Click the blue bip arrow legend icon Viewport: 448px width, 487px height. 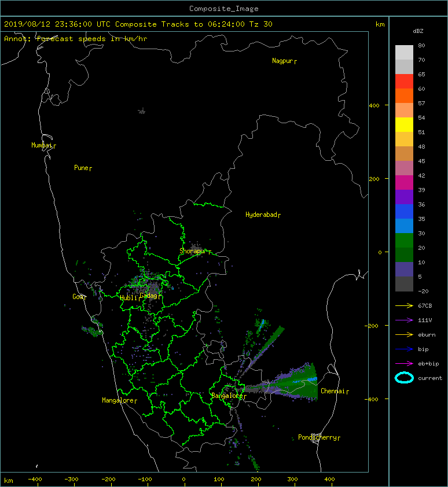pos(404,349)
